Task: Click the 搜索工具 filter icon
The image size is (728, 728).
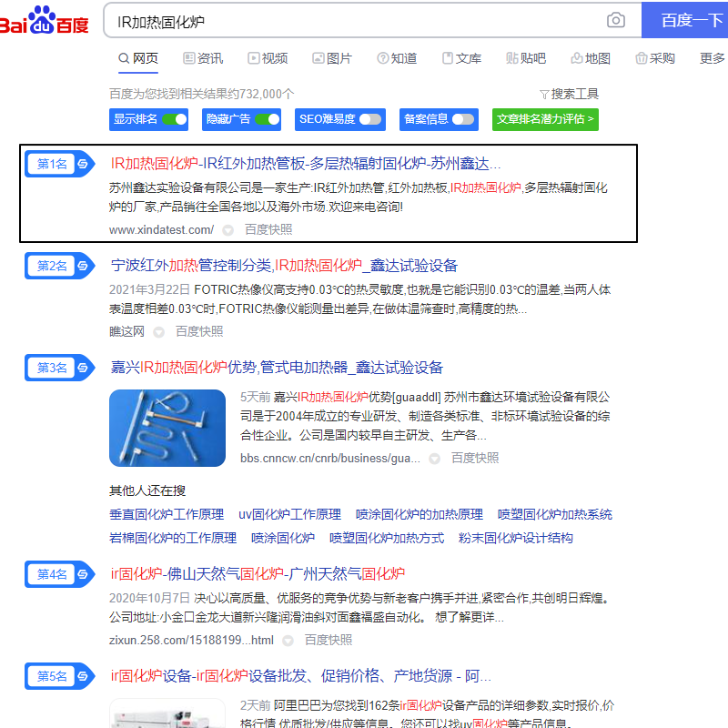Action: 544,95
